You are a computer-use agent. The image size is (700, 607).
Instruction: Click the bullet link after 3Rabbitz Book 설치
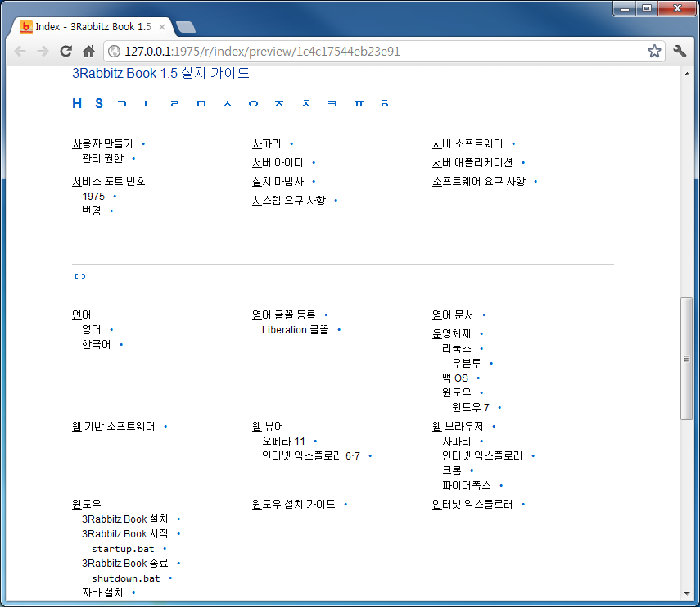(178, 519)
